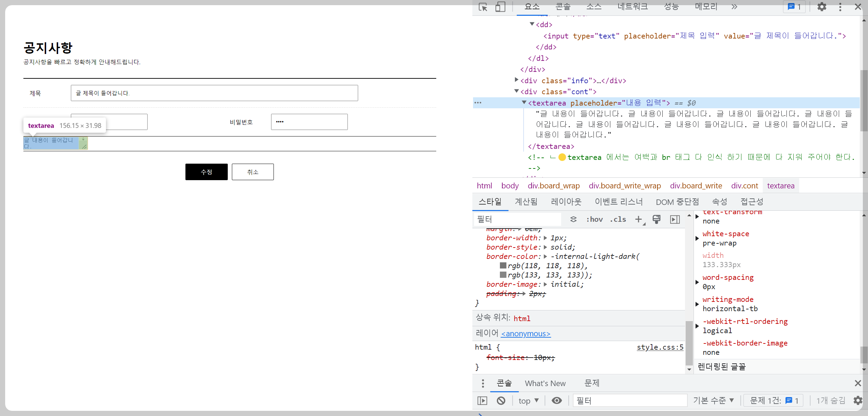Viewport: 868px width, 416px height.
Task: Activate the inspect element picker icon
Action: coord(483,7)
